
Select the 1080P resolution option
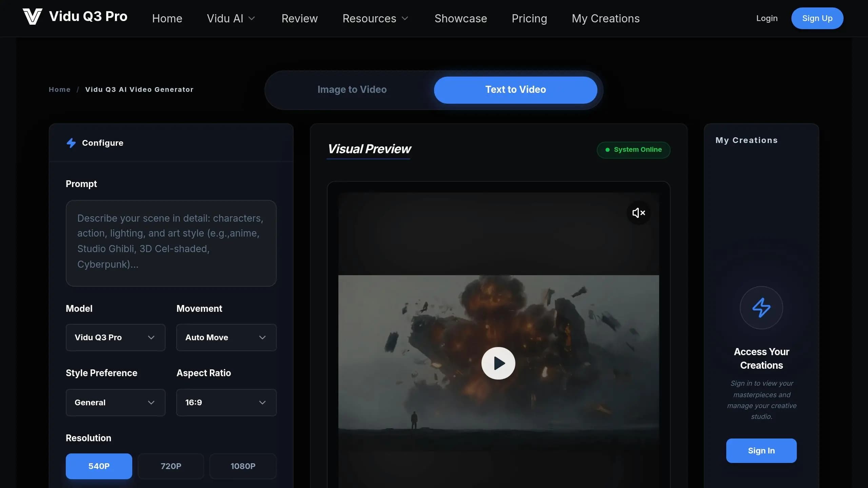click(243, 466)
